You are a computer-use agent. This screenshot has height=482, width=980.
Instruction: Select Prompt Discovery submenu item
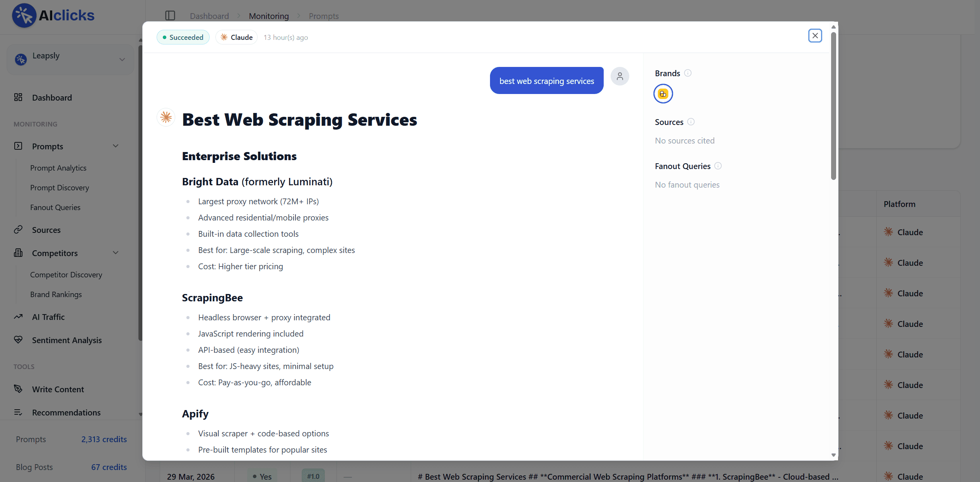pyautogui.click(x=60, y=188)
